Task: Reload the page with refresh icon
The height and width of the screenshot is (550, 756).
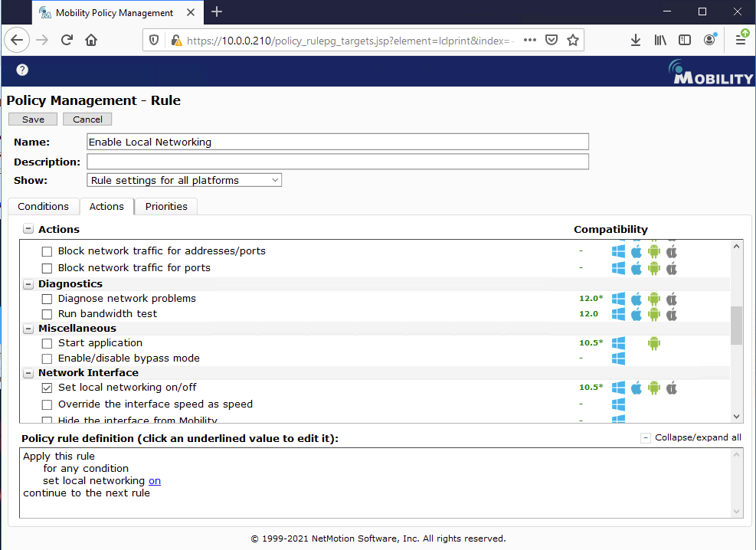Action: 67,41
